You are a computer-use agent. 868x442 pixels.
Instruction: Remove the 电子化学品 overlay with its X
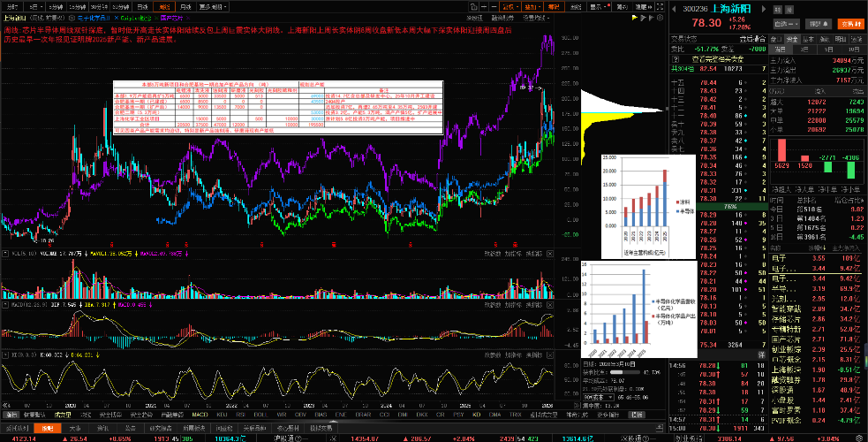click(117, 18)
